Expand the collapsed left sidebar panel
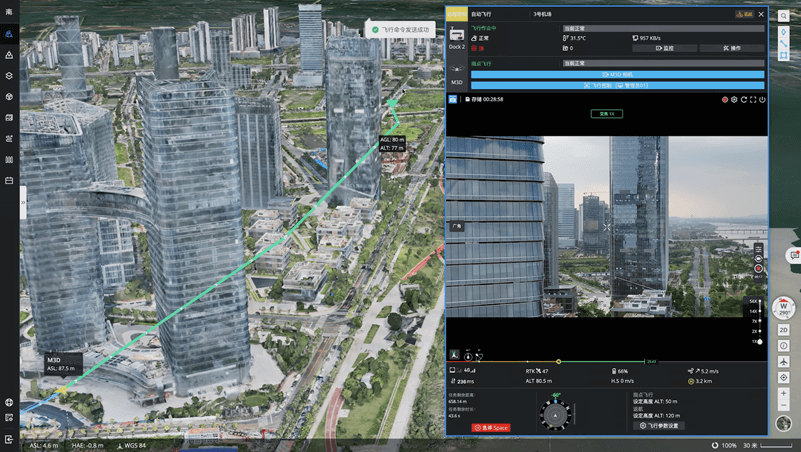Viewport: 801px width, 452px height. tap(20, 200)
